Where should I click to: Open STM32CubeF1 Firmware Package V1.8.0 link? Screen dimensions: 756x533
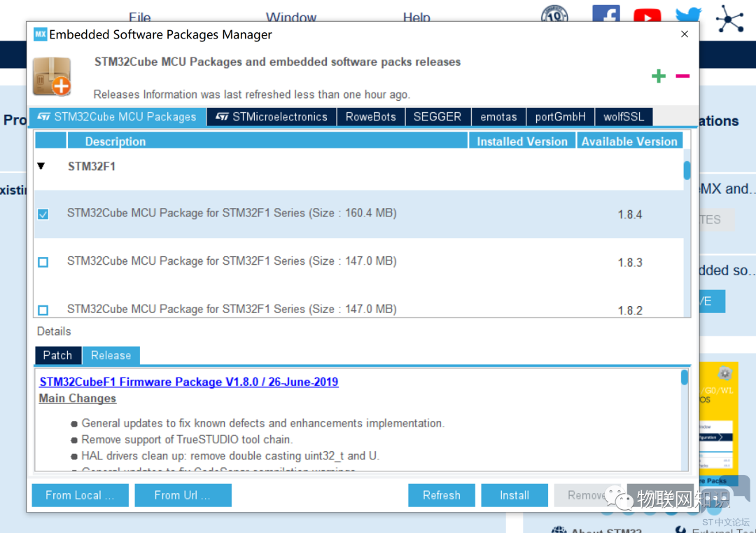pyautogui.click(x=188, y=382)
